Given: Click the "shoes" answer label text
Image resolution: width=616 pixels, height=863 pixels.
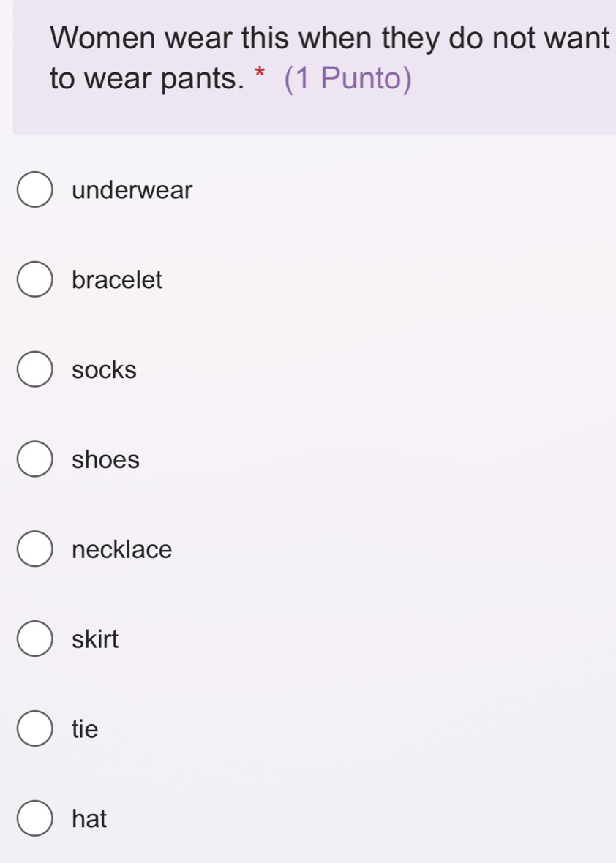Looking at the screenshot, I should (x=106, y=460).
